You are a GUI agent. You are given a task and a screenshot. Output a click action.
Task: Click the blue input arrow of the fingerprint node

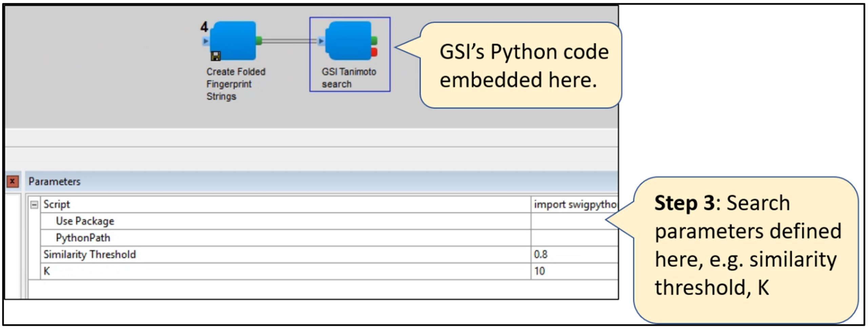coord(205,41)
